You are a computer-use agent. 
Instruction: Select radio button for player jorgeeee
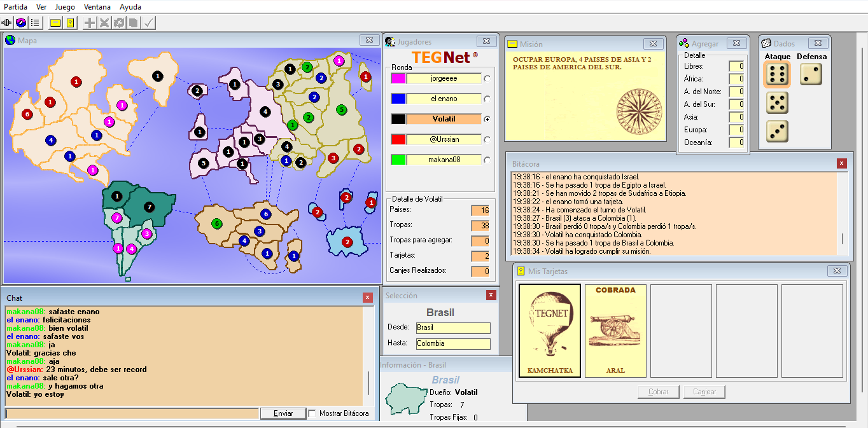(x=487, y=79)
